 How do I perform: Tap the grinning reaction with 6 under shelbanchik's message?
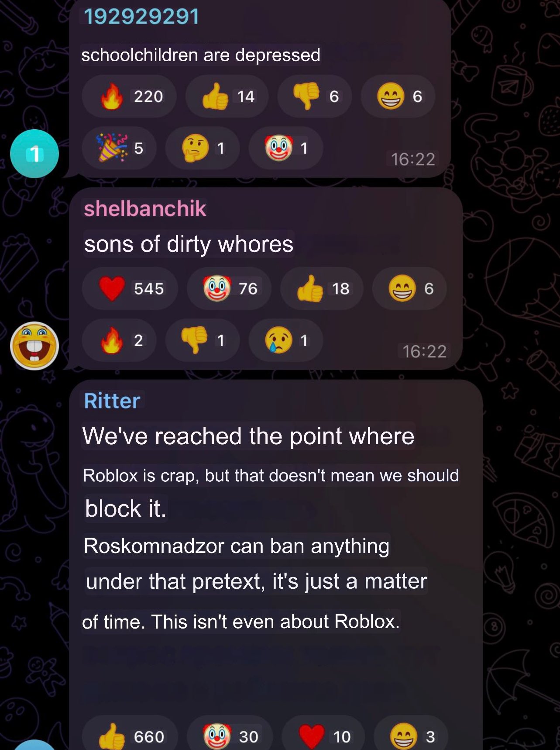click(409, 288)
